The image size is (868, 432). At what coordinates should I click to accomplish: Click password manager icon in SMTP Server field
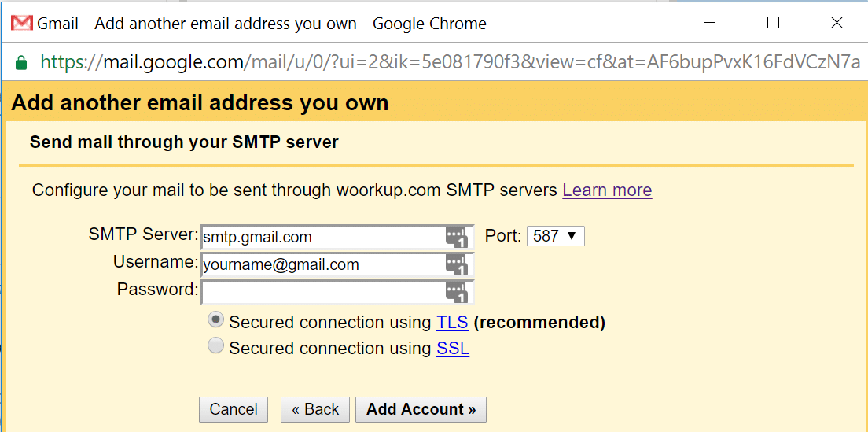coord(456,237)
